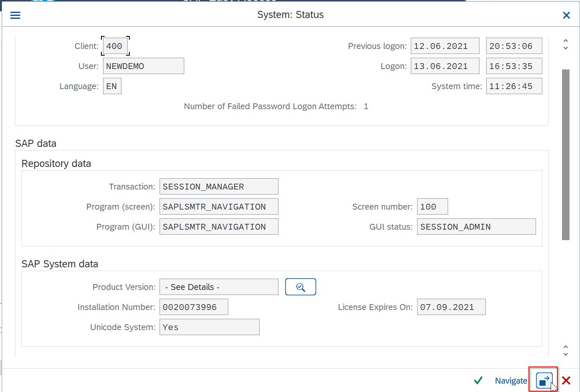This screenshot has width=580, height=392.
Task: Click the Language field EN
Action: click(112, 86)
